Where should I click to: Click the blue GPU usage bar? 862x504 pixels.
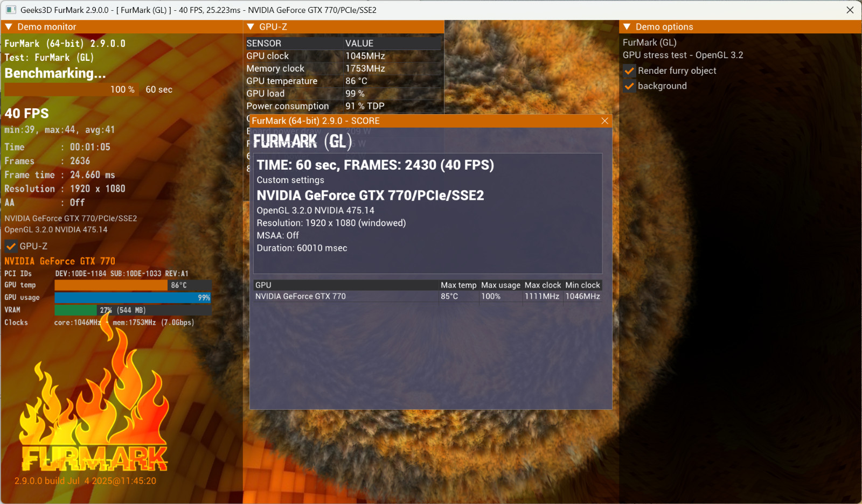(133, 297)
